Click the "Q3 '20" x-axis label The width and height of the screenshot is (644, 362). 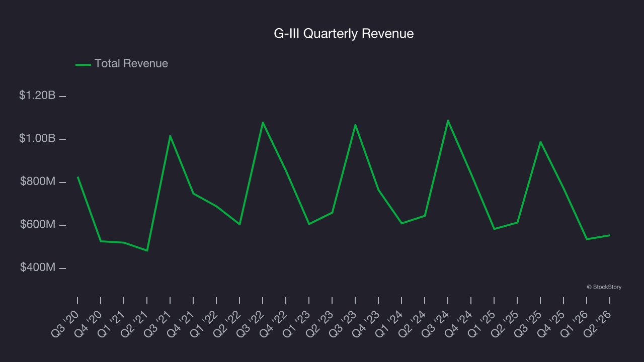[x=66, y=324]
